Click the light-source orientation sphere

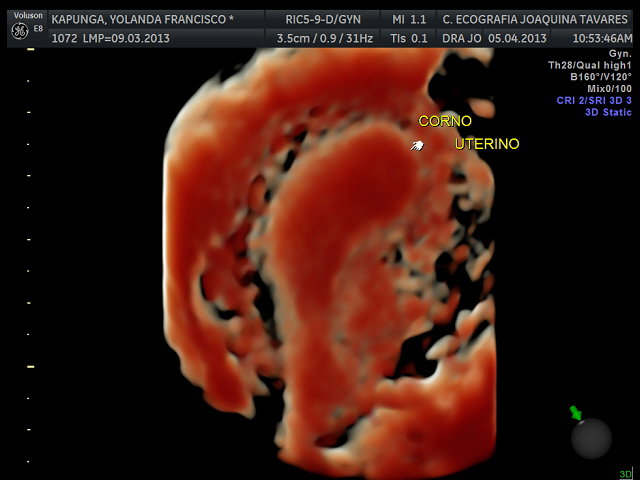click(x=591, y=437)
